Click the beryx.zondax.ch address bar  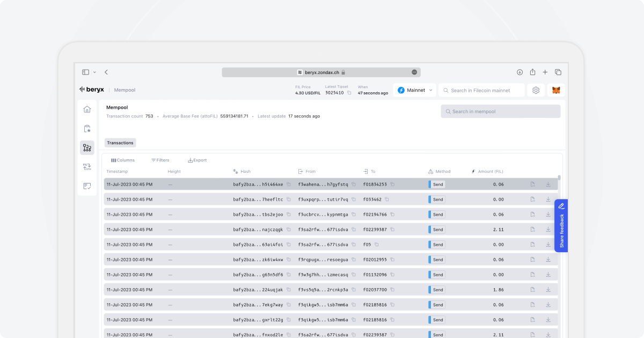(321, 72)
